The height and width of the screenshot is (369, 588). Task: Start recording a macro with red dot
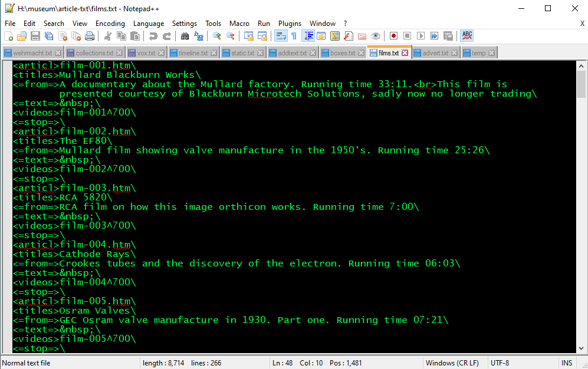point(393,36)
